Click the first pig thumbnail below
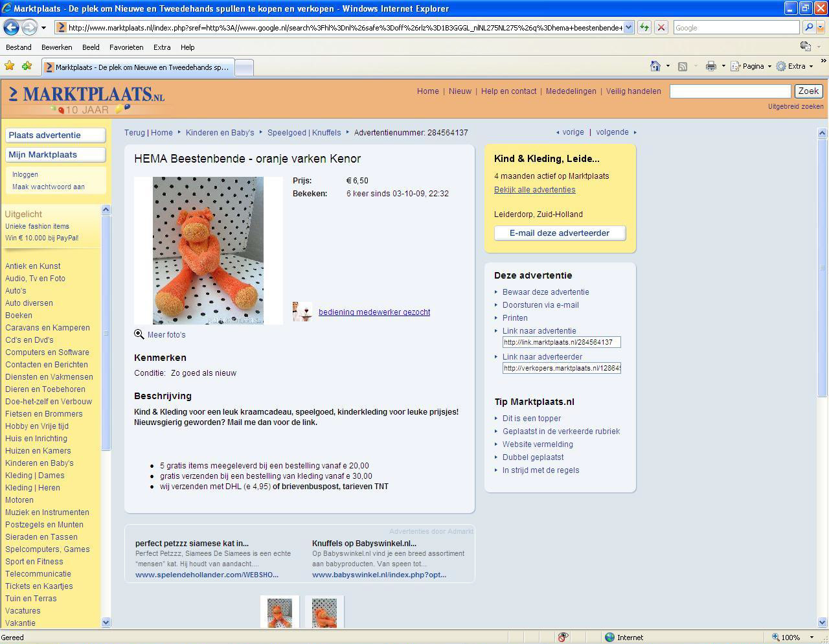Viewport: 829px width, 644px height. point(280,612)
